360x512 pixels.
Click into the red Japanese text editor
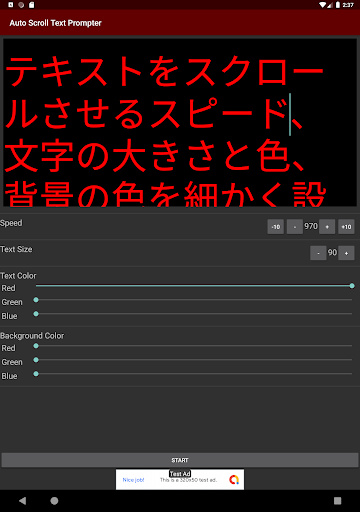[x=180, y=123]
